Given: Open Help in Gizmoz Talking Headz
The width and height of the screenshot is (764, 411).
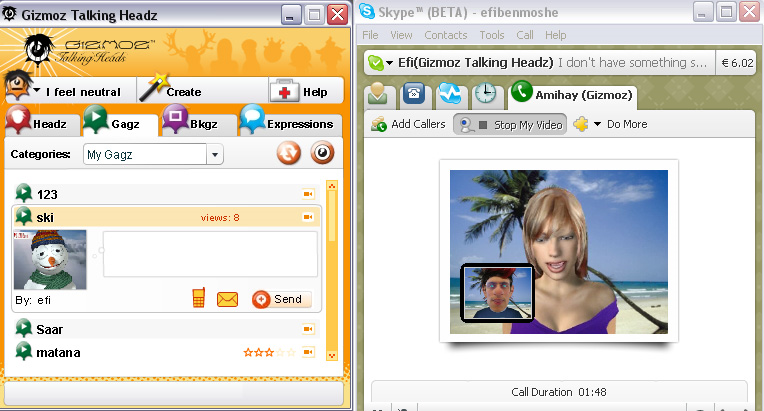Looking at the screenshot, I should pos(299,92).
